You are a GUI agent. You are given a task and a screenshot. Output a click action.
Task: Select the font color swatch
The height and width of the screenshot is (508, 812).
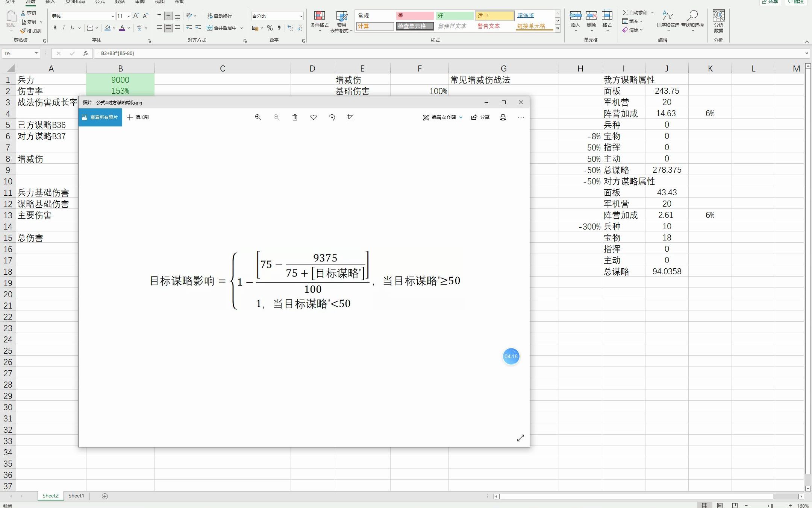(123, 28)
